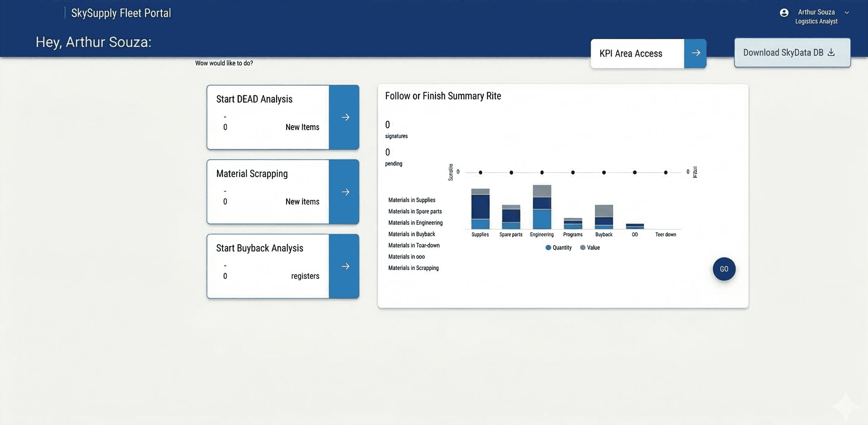
Task: Select the Materials in Scrapping entry
Action: tap(413, 268)
